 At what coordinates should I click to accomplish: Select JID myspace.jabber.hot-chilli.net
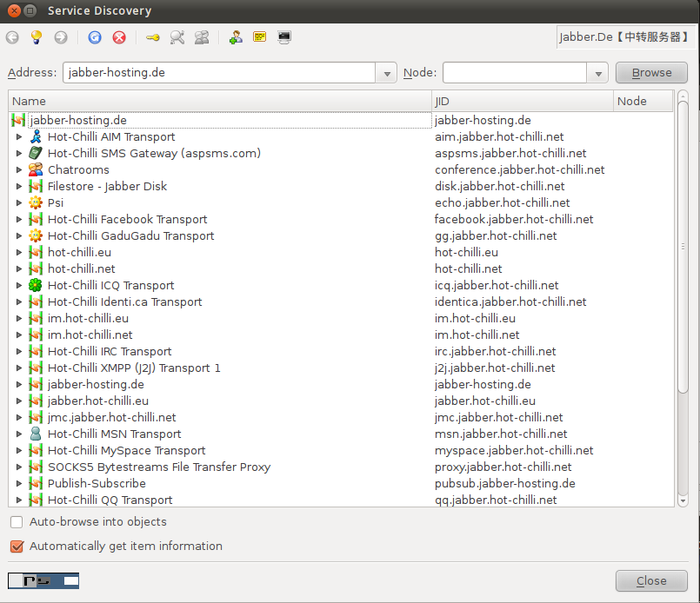pyautogui.click(x=514, y=450)
